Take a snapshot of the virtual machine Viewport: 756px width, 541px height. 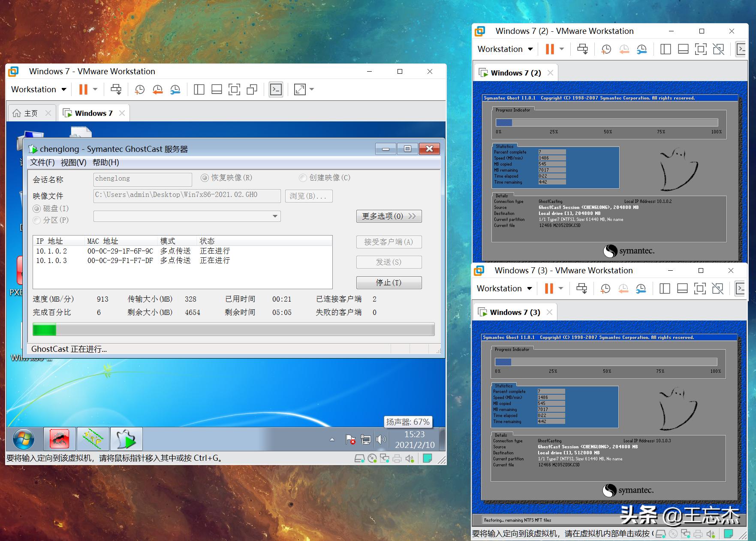click(x=139, y=89)
